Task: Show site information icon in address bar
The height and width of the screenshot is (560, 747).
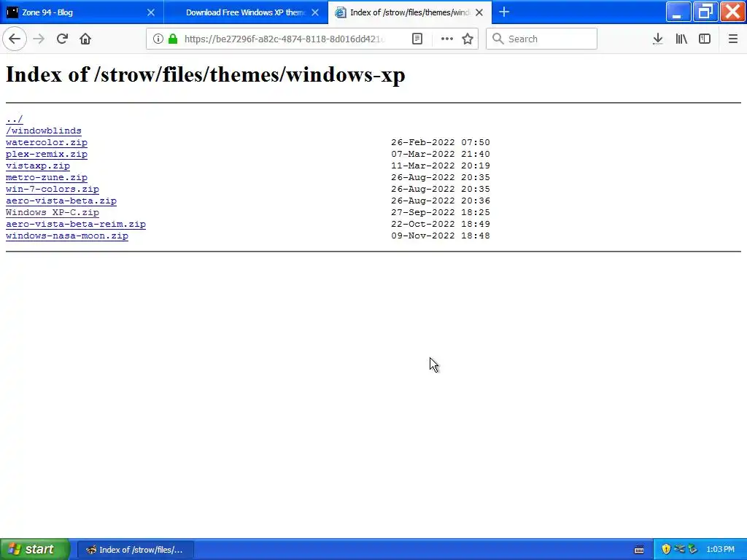Action: pyautogui.click(x=158, y=39)
